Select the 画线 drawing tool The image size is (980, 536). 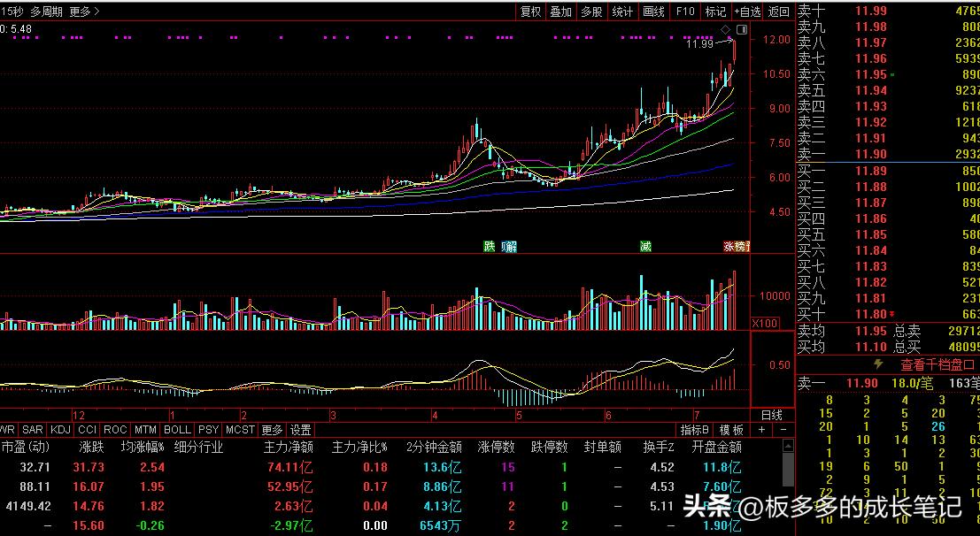[x=652, y=12]
